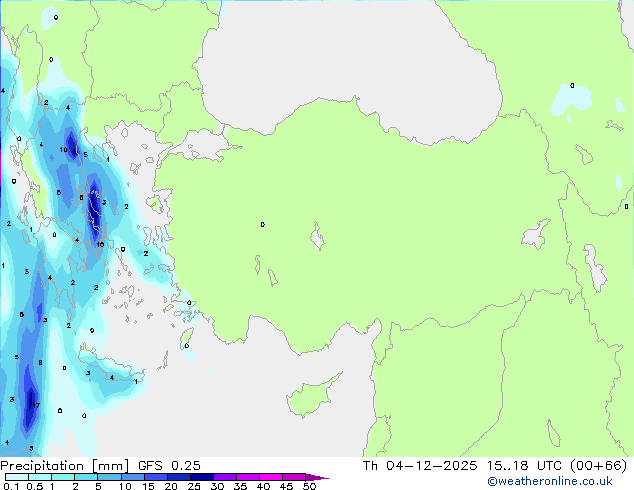Click the legend scale label '50'
The width and height of the screenshot is (634, 490).
[x=309, y=486]
